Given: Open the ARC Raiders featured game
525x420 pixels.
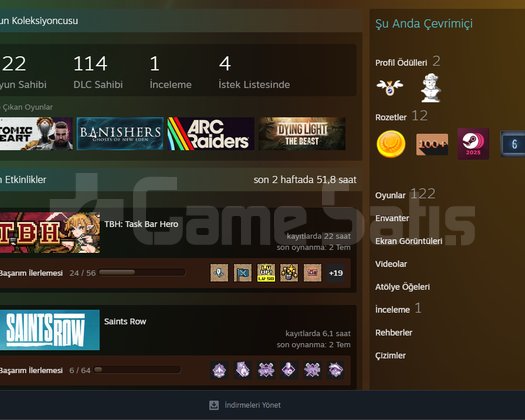Looking at the screenshot, I should [211, 133].
